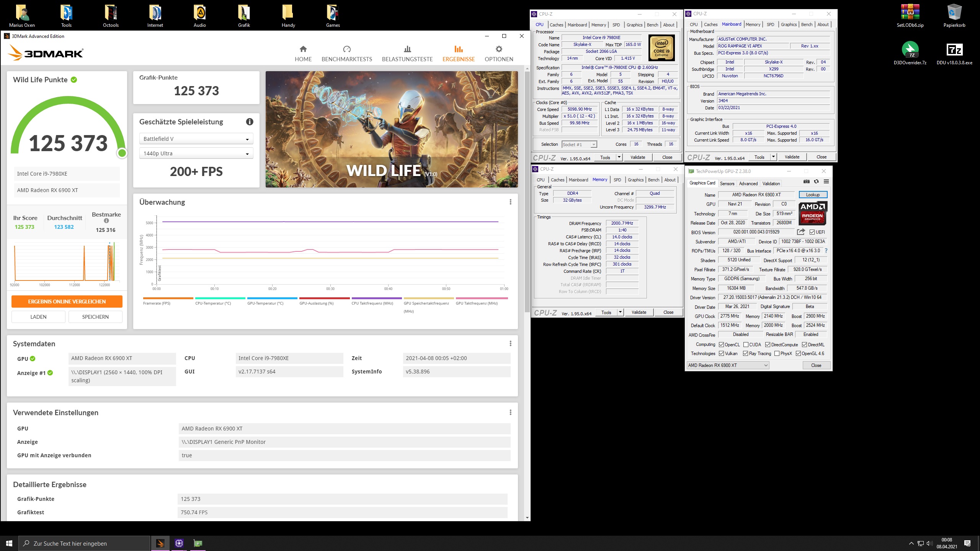Viewport: 980px width, 551px height.
Task: Open Advanced tab in GPU-Z
Action: point(748,184)
